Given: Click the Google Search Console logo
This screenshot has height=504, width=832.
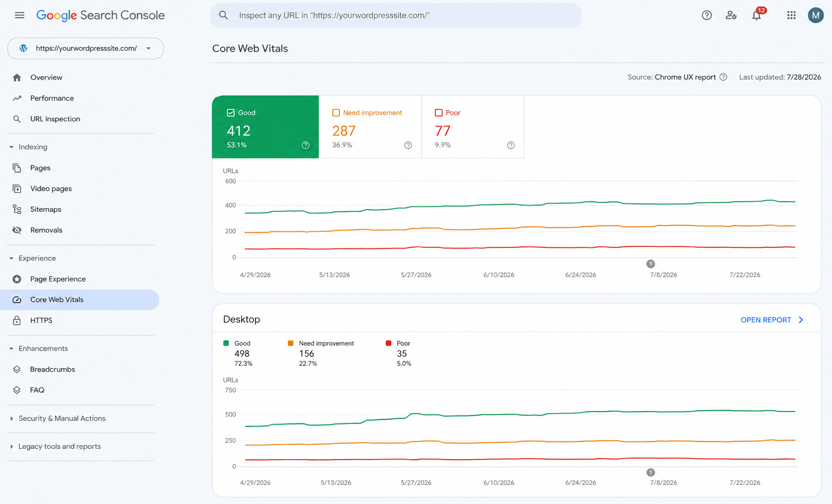Looking at the screenshot, I should pos(100,15).
